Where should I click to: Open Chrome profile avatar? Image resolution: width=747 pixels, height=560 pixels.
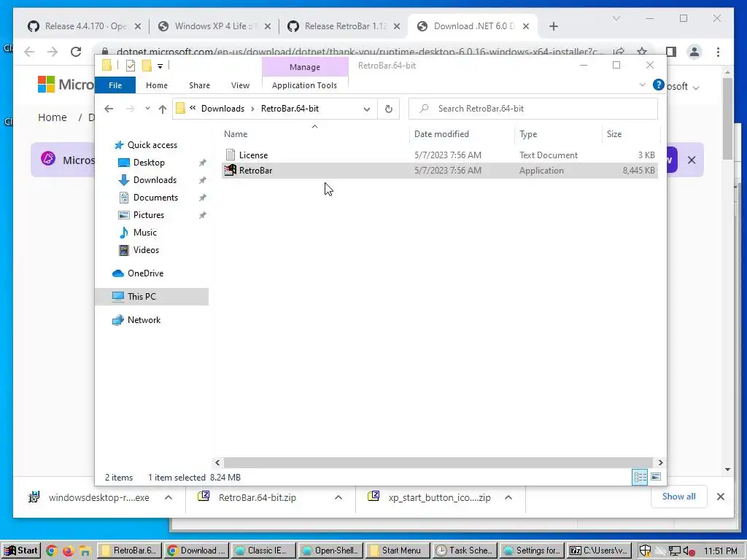click(694, 52)
